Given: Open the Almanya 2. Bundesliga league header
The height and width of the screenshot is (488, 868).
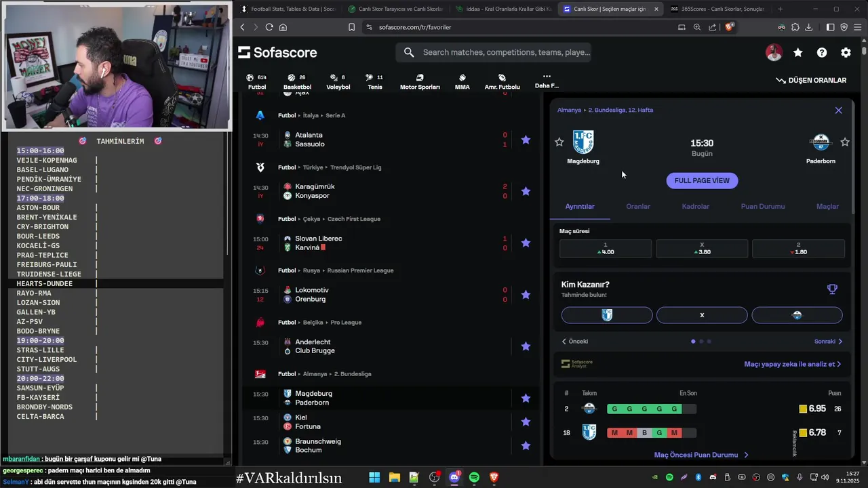Looking at the screenshot, I should 324,373.
